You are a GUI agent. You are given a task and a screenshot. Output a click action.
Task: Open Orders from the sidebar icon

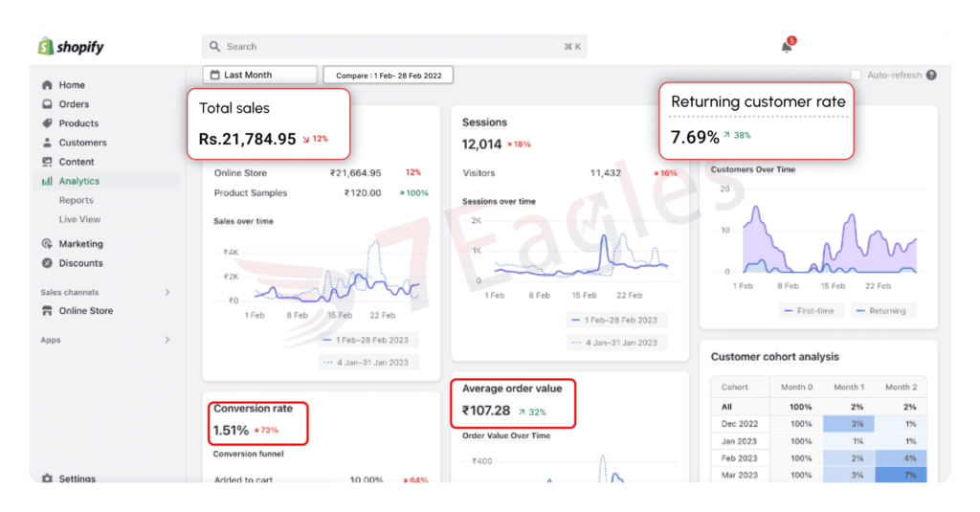(47, 104)
